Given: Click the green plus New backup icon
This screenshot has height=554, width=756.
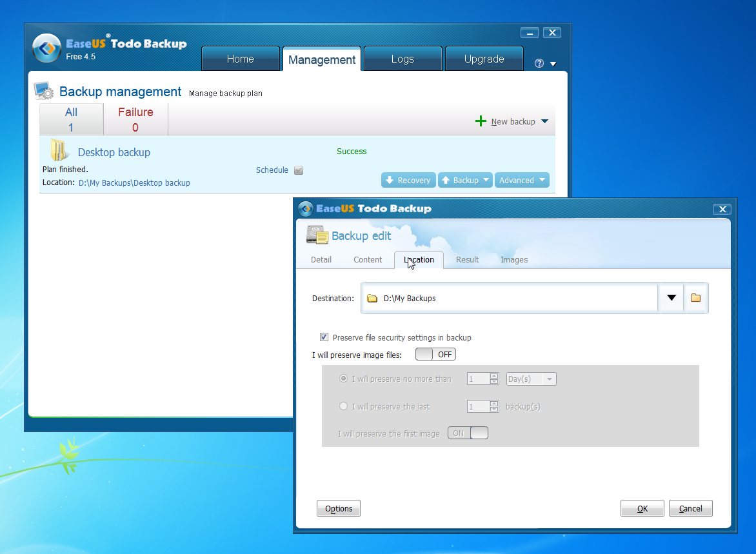Looking at the screenshot, I should (480, 121).
